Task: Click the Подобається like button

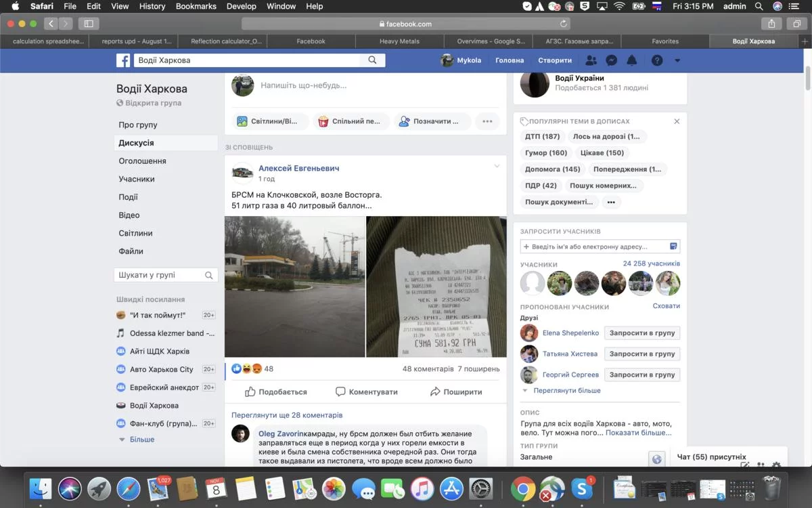Action: tap(276, 391)
